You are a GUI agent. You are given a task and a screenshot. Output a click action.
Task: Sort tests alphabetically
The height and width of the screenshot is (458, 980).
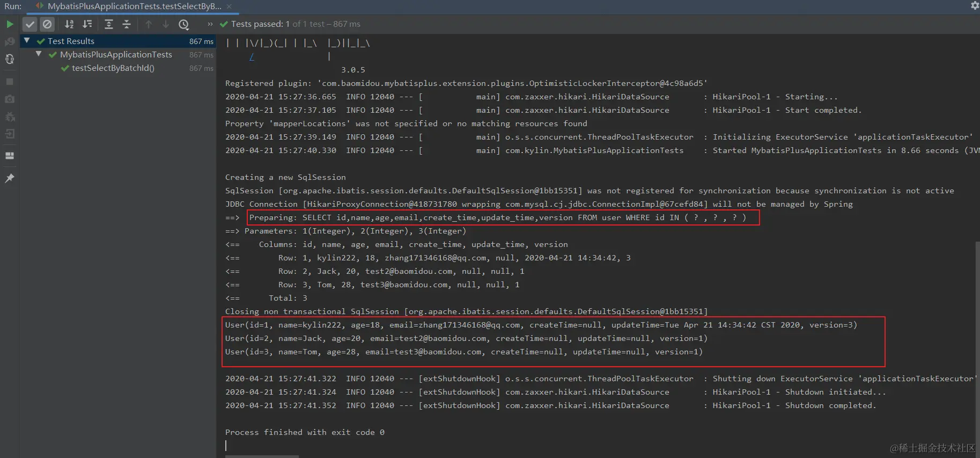point(69,24)
